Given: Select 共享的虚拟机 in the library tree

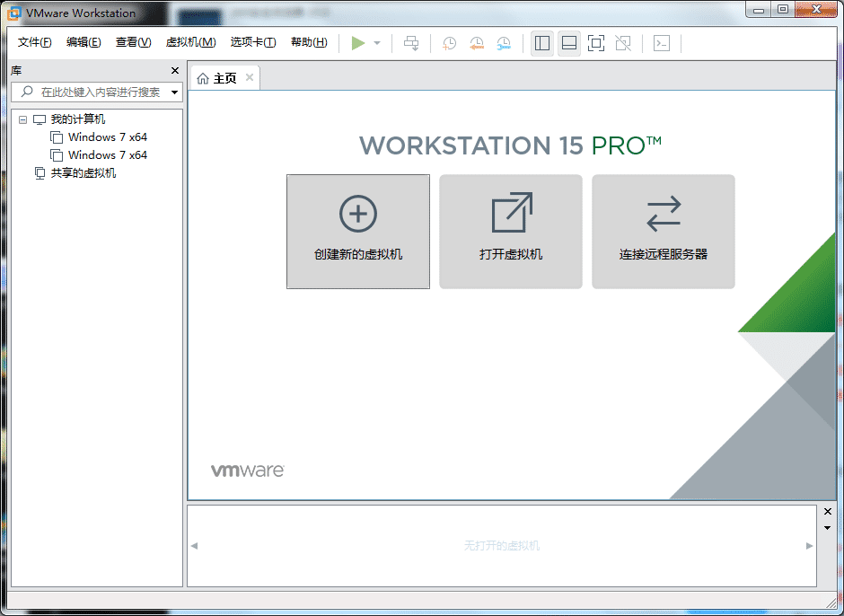Looking at the screenshot, I should pyautogui.click(x=84, y=172).
